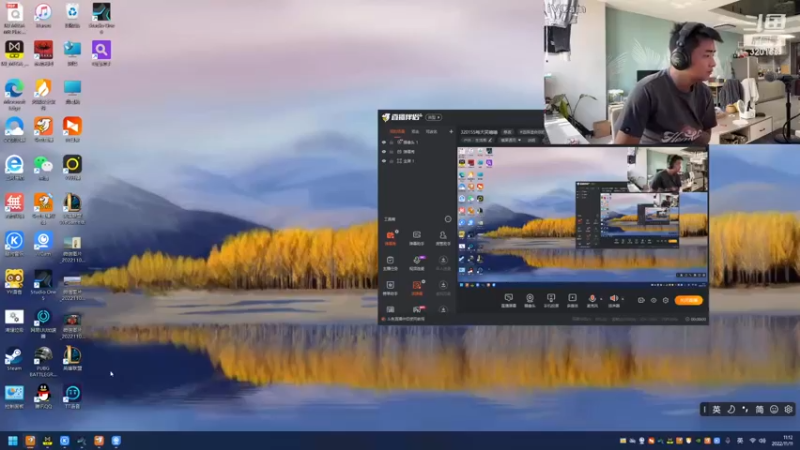Open Tencent QQ penguin desktop icon

click(x=43, y=396)
